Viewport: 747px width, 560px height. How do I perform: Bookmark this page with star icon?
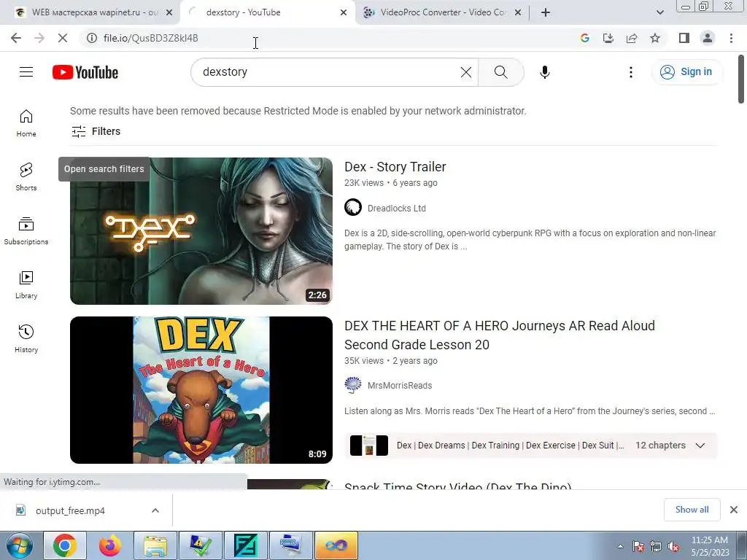(655, 38)
